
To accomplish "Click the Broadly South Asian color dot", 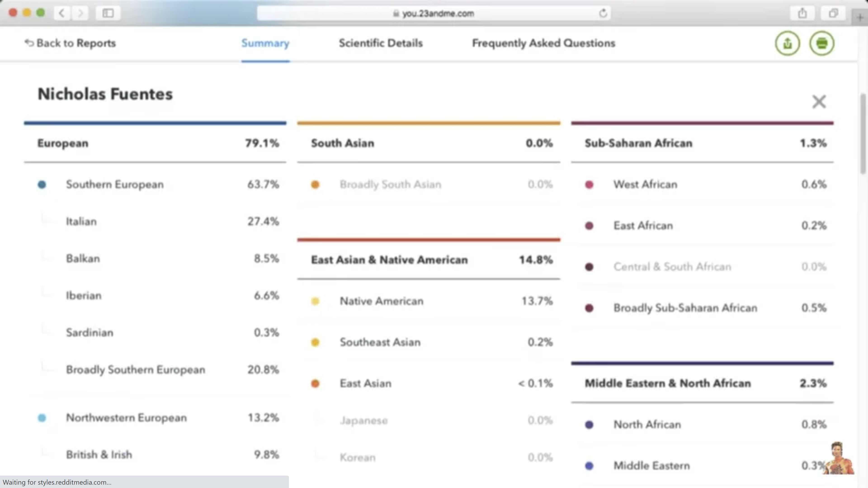I will [x=315, y=185].
